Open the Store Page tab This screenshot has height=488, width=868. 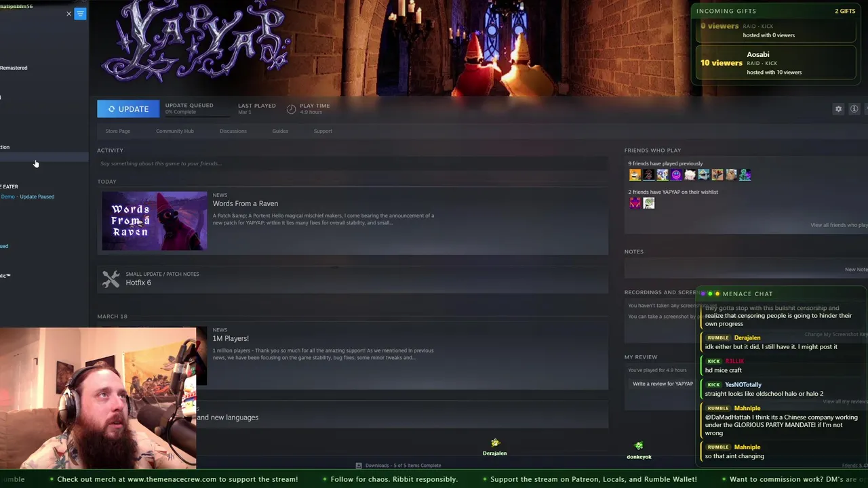click(118, 131)
